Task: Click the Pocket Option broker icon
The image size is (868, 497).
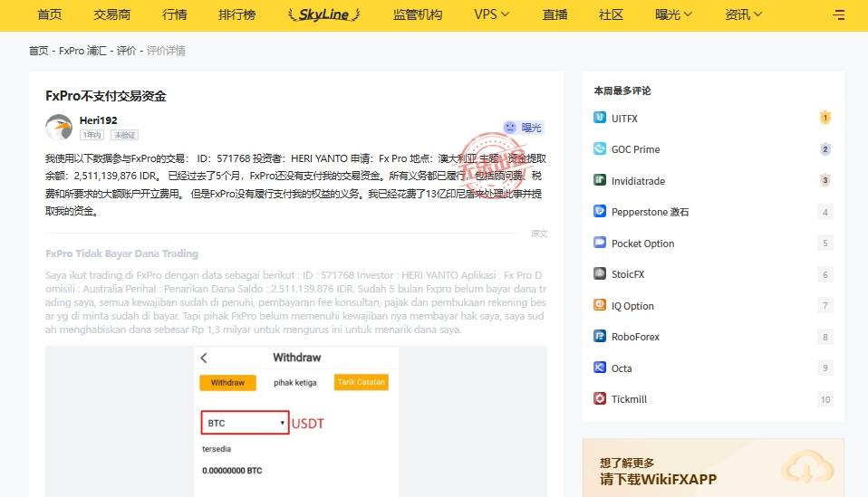Action: tap(600, 242)
